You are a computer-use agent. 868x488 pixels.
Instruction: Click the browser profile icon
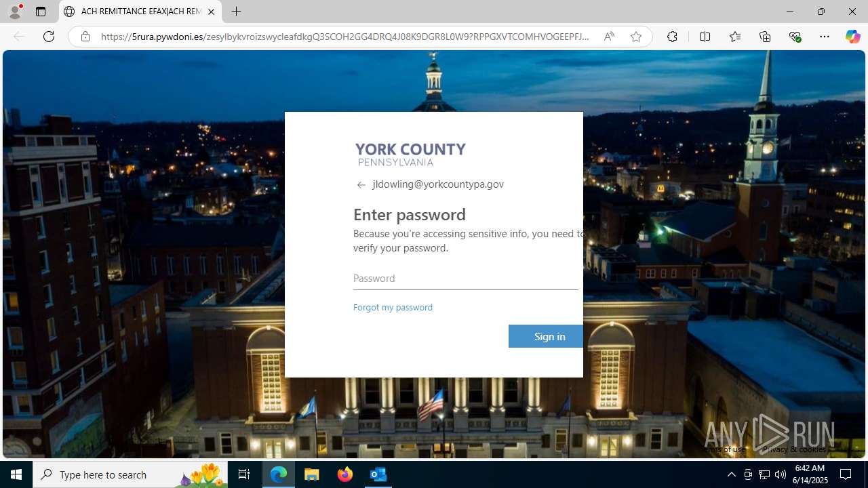click(x=15, y=12)
